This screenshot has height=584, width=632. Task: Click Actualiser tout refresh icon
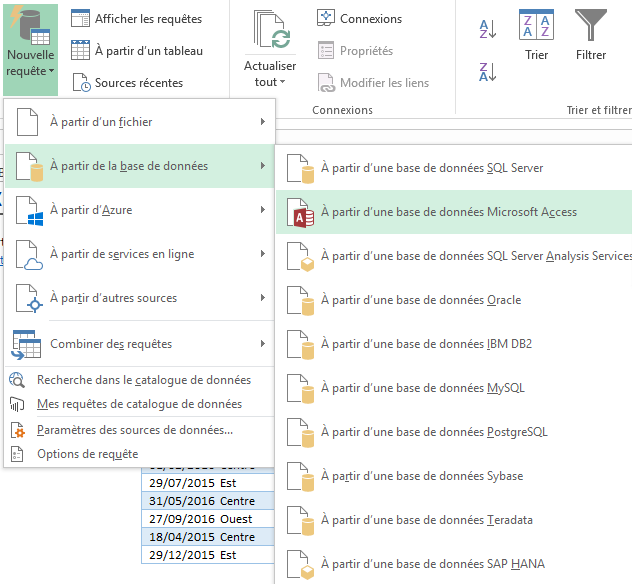(272, 30)
